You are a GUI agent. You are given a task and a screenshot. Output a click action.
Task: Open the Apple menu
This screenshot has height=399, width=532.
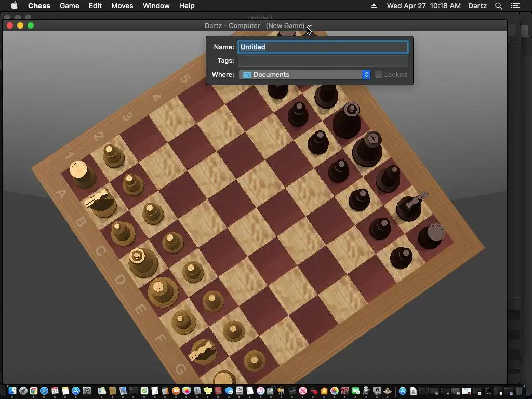point(14,6)
